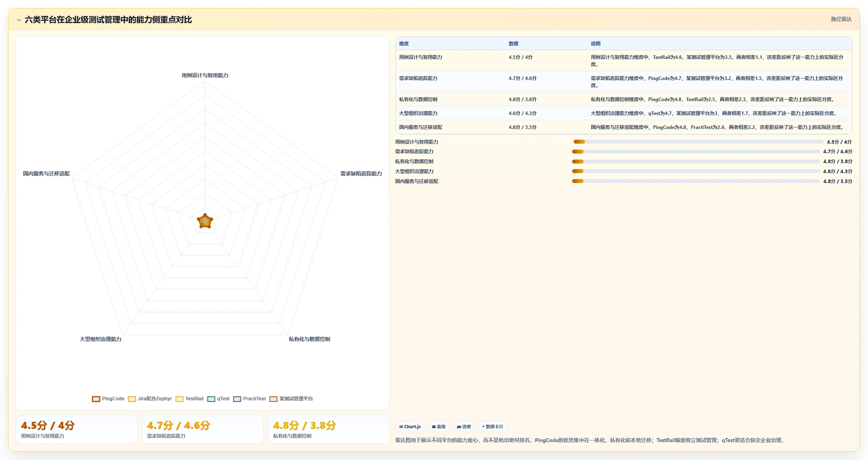Click radar axis label 需求缺陷追踪能力
The height and width of the screenshot is (460, 868).
point(361,173)
